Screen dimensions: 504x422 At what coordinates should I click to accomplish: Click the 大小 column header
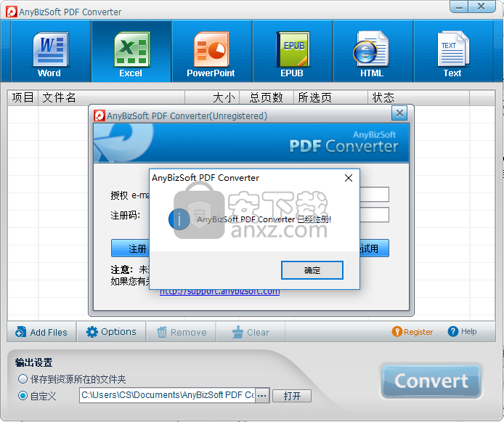pos(212,97)
